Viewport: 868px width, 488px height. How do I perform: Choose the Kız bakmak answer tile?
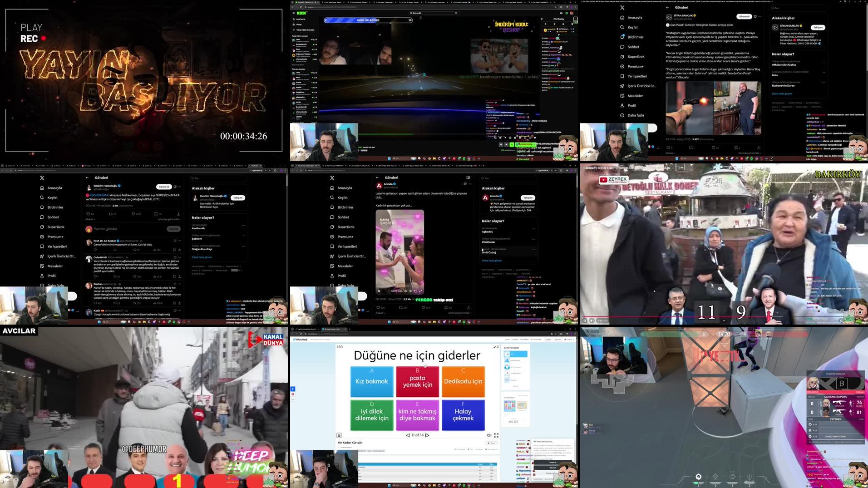372,382
